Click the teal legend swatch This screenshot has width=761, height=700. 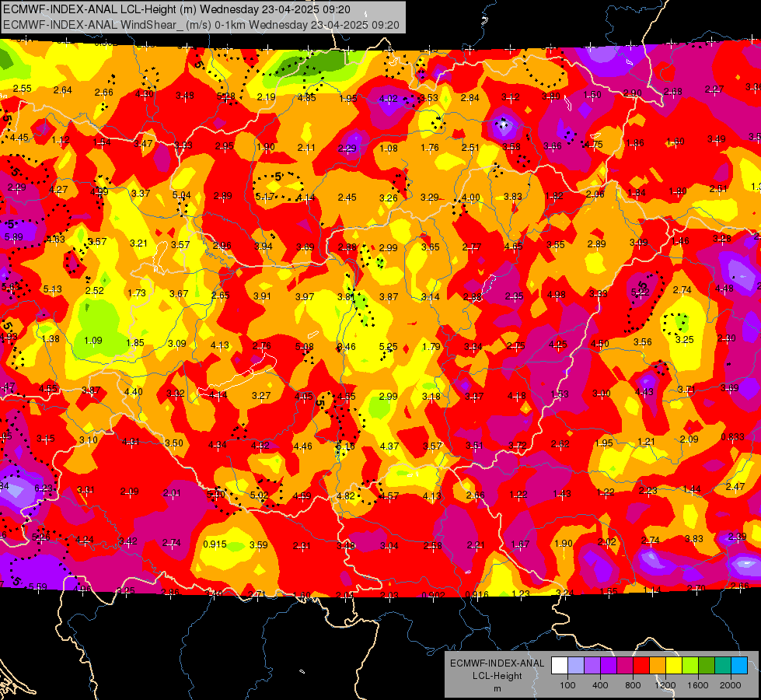(x=723, y=666)
